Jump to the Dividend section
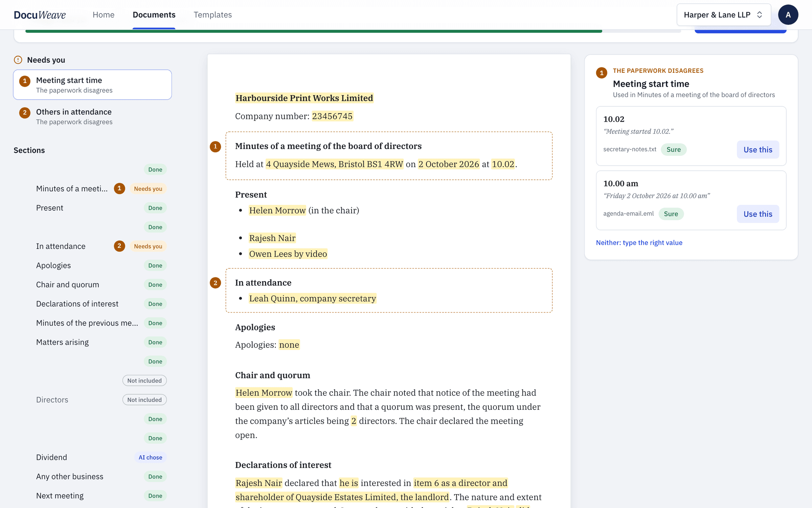 pyautogui.click(x=51, y=457)
